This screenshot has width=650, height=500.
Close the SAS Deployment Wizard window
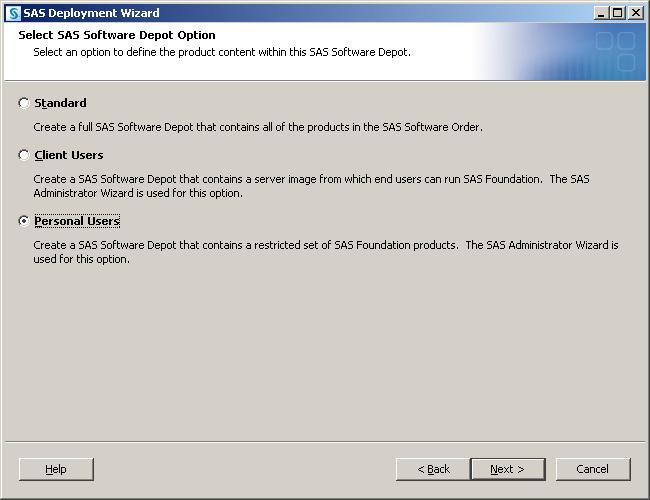635,13
